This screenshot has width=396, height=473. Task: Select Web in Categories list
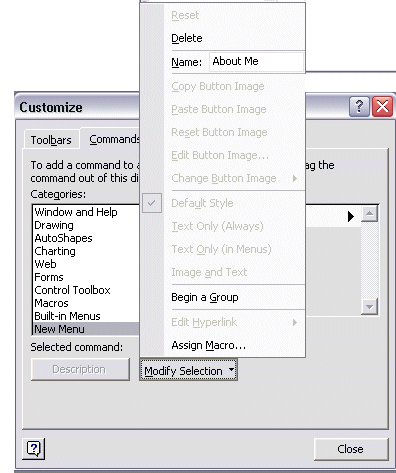click(86, 264)
